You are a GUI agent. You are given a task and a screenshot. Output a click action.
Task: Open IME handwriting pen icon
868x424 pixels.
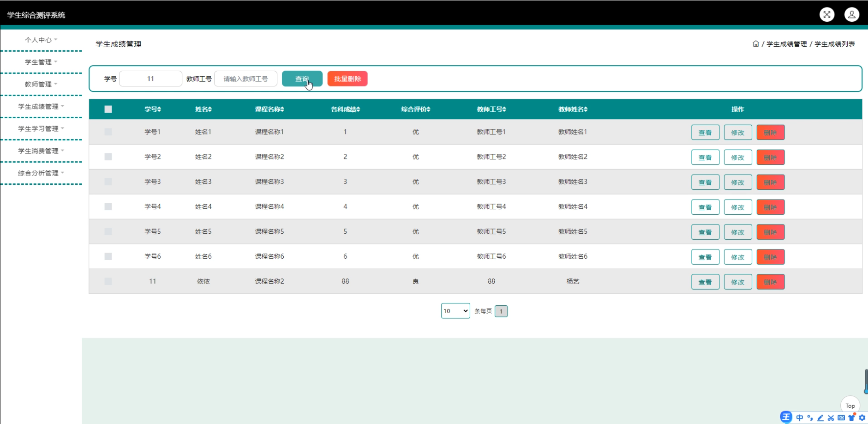click(820, 418)
